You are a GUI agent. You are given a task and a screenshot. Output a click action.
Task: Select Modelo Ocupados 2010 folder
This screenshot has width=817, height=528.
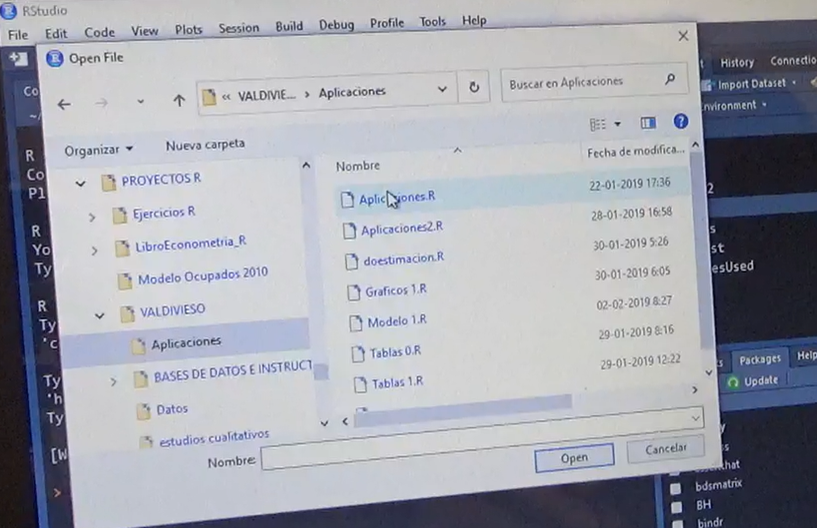202,276
